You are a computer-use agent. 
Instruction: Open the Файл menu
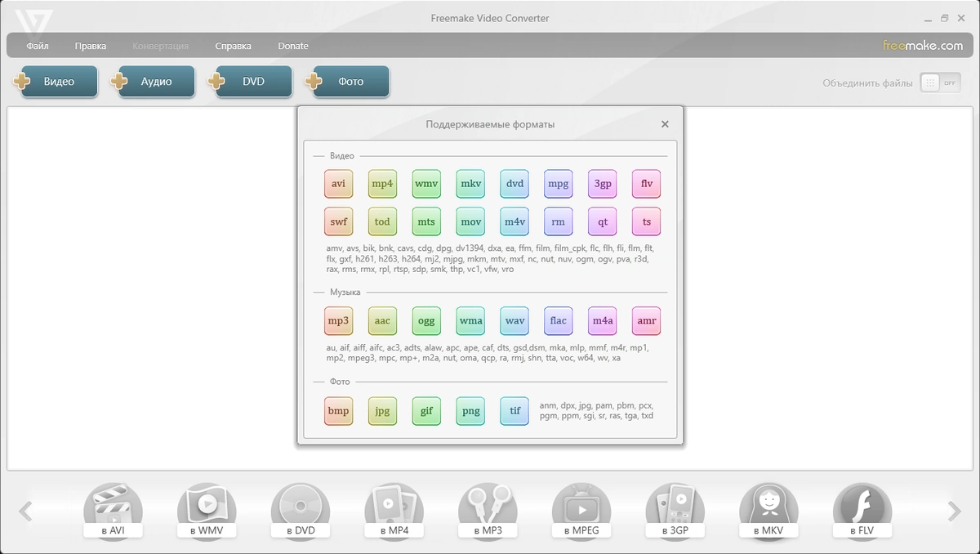[38, 46]
